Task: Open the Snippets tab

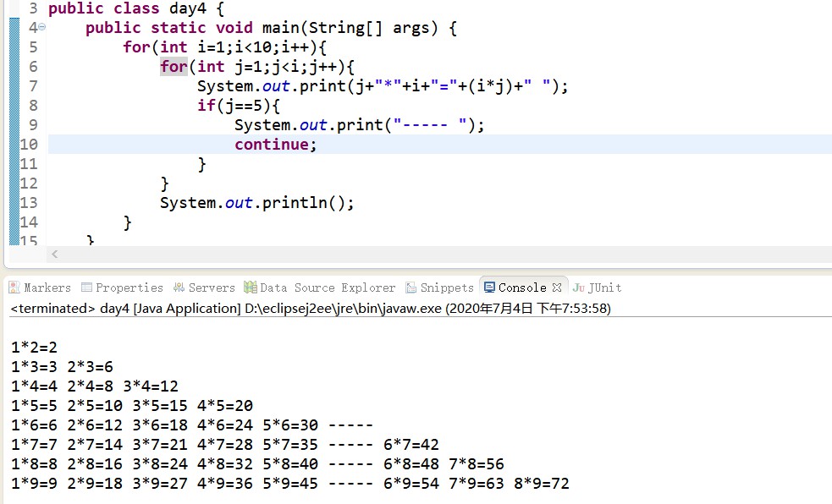Action: point(440,288)
